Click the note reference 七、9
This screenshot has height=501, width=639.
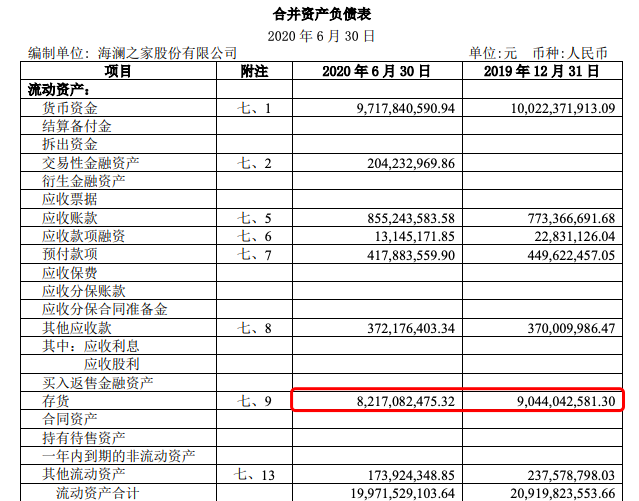[x=254, y=401]
